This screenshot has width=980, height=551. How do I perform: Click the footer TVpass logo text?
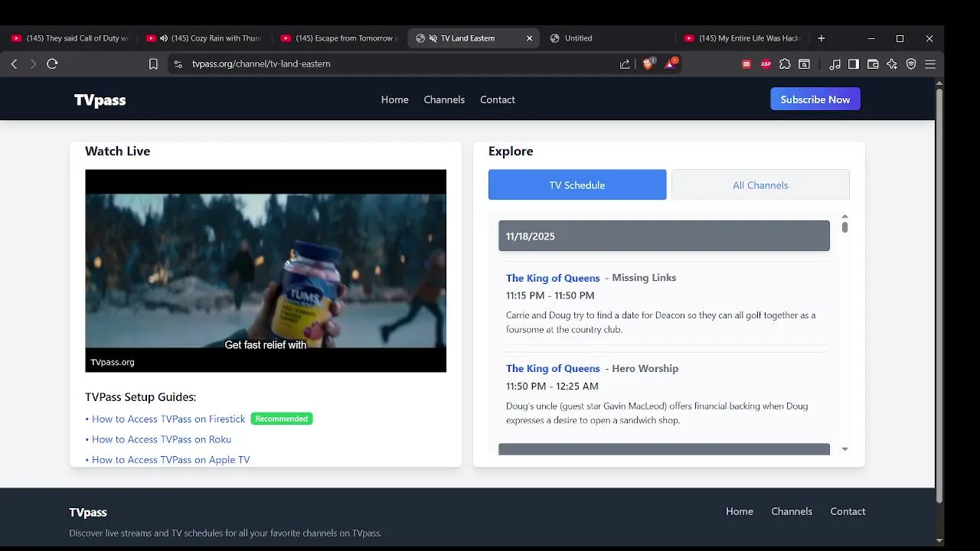(88, 513)
